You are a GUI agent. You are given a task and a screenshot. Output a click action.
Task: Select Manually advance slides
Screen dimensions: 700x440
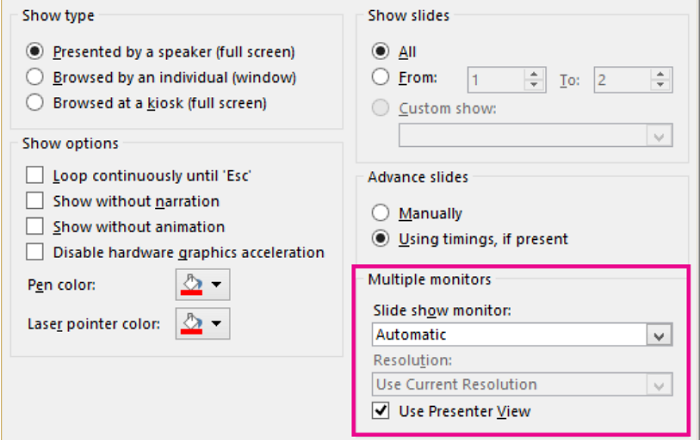[380, 213]
